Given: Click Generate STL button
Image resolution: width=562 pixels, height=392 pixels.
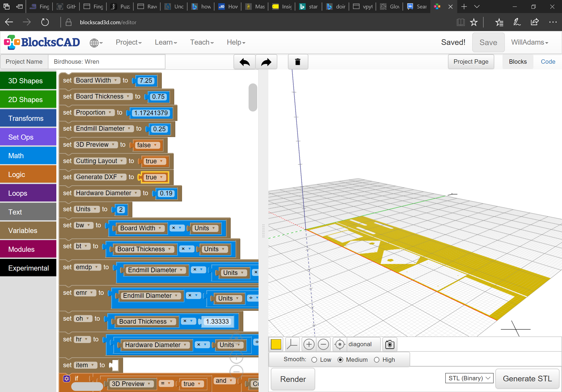Looking at the screenshot, I should point(527,379).
